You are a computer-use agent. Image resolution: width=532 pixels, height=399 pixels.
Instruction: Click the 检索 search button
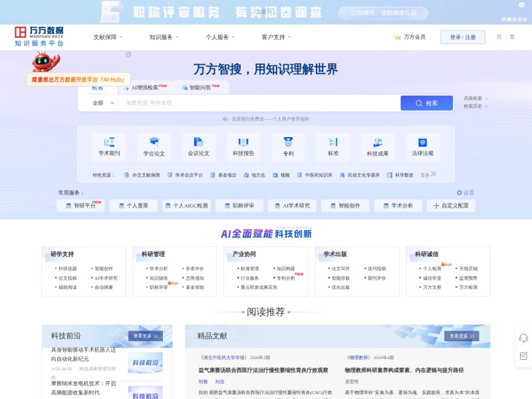(426, 103)
